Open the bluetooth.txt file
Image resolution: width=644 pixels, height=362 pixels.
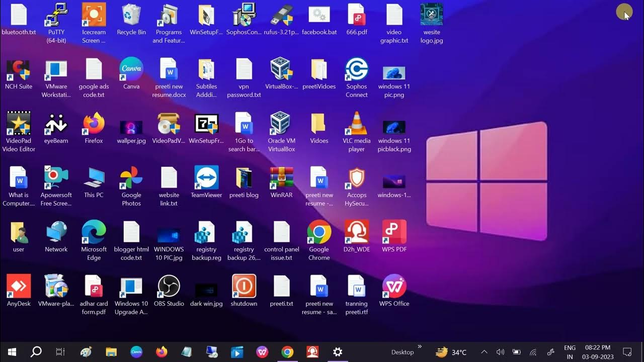coord(19,15)
